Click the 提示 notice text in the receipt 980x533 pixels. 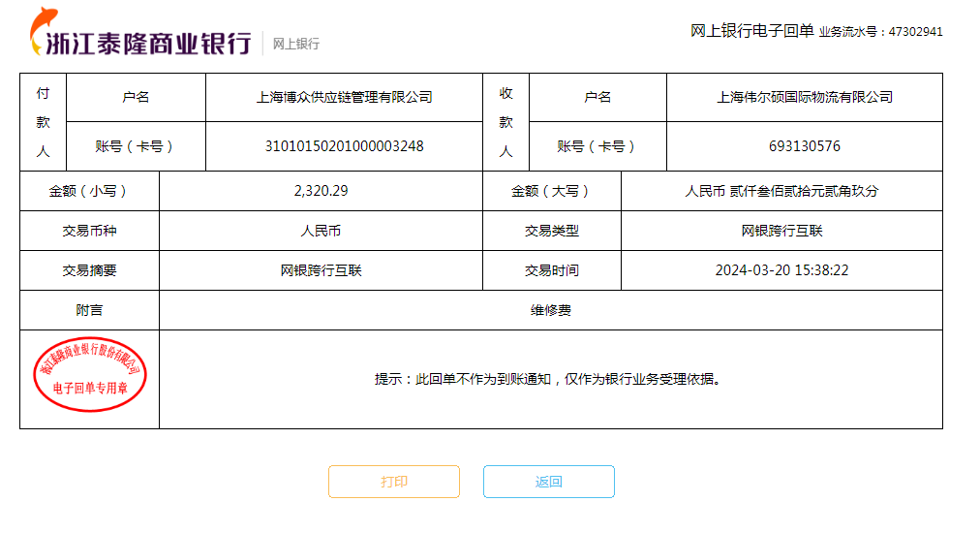point(550,379)
